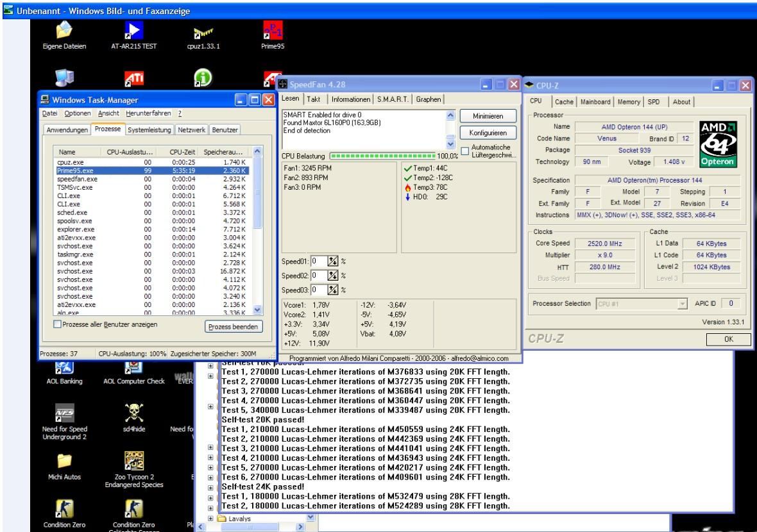Viewport: 757px width, 532px height.
Task: Open Zoo Tycoon 2 Endangered Species icon
Action: 133,469
